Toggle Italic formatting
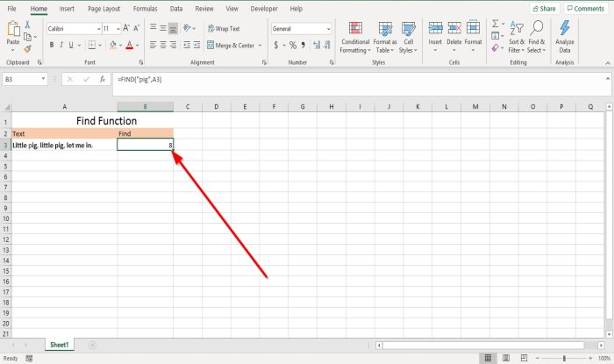614x364 pixels. point(61,46)
